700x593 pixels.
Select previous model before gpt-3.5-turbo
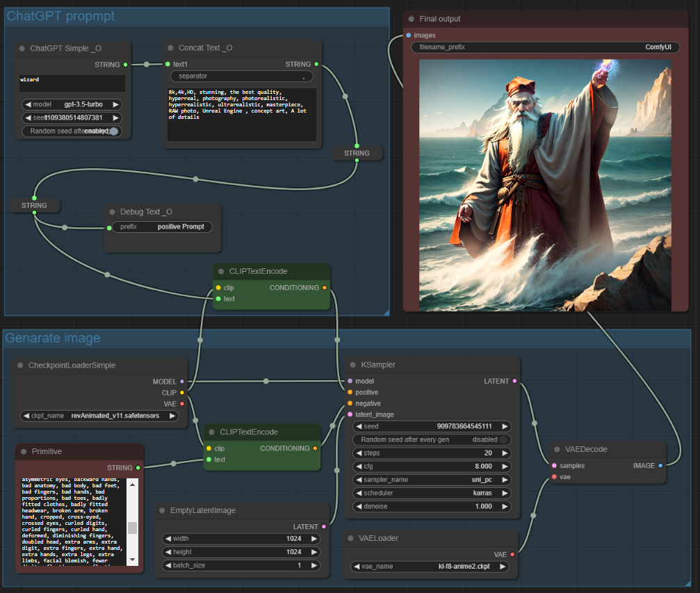coord(28,104)
